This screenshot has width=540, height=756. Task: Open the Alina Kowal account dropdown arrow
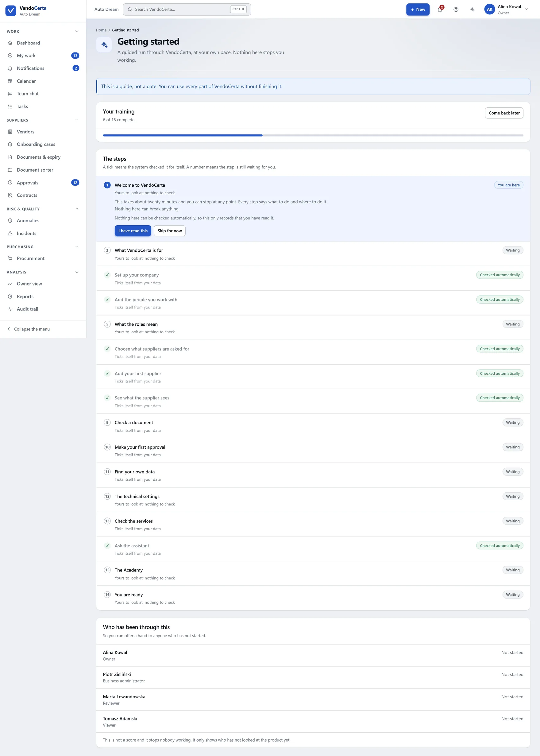click(526, 9)
